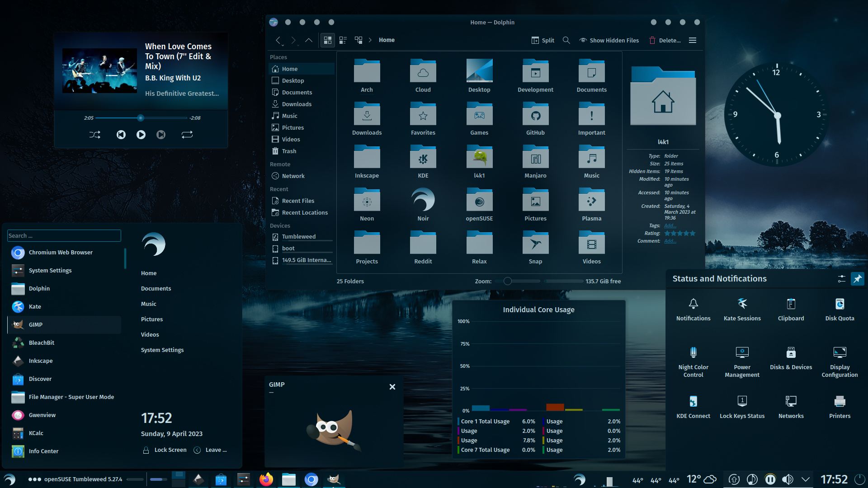868x488 pixels.
Task: Open volume control in panel tray
Action: pos(788,479)
